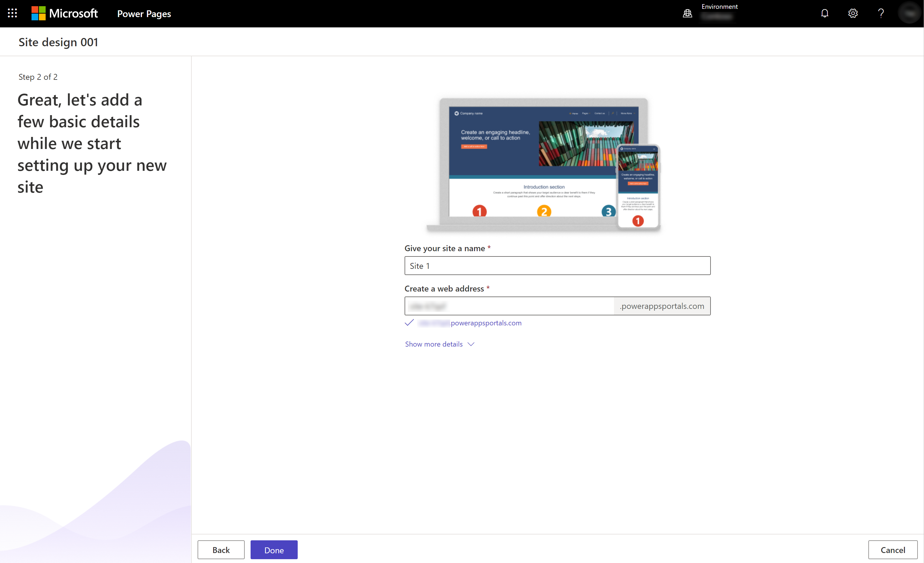Click the Microsoft apps grid icon

pos(13,13)
